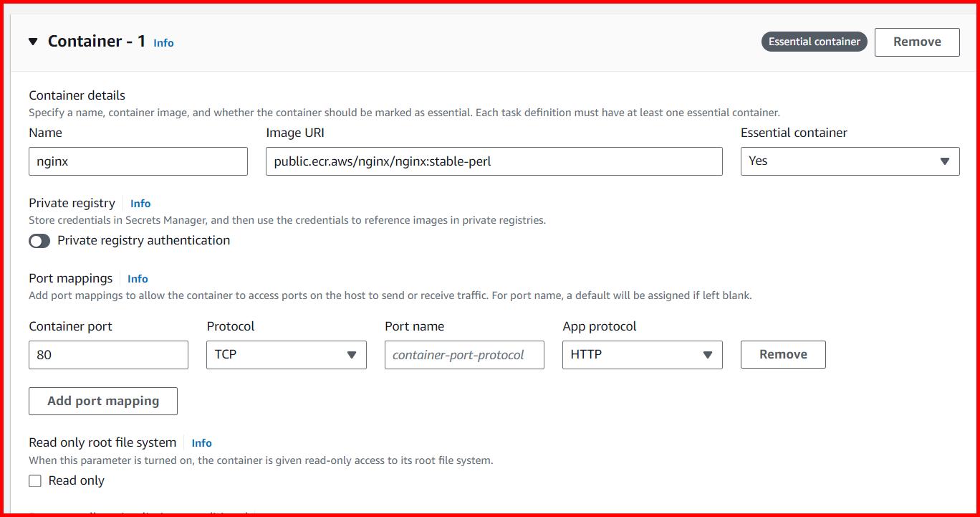Click the Image URI text field
Image resolution: width=980 pixels, height=517 pixels.
[494, 161]
